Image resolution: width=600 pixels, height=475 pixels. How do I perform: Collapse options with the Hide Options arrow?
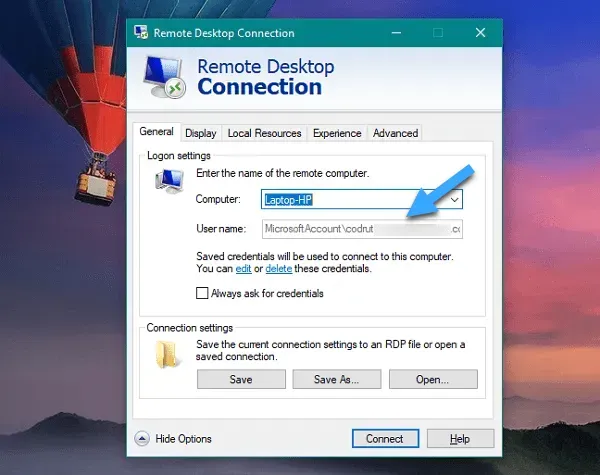coord(142,439)
